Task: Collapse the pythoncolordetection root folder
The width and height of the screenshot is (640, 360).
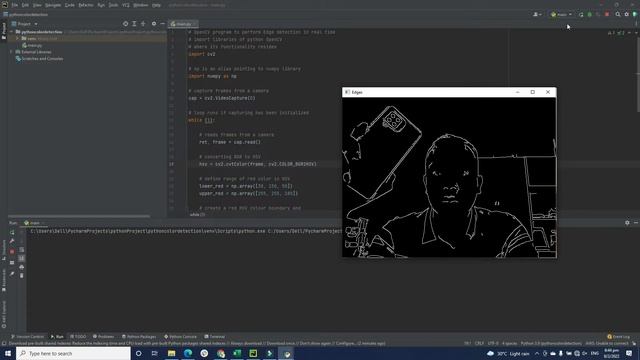Action: pos(12,31)
